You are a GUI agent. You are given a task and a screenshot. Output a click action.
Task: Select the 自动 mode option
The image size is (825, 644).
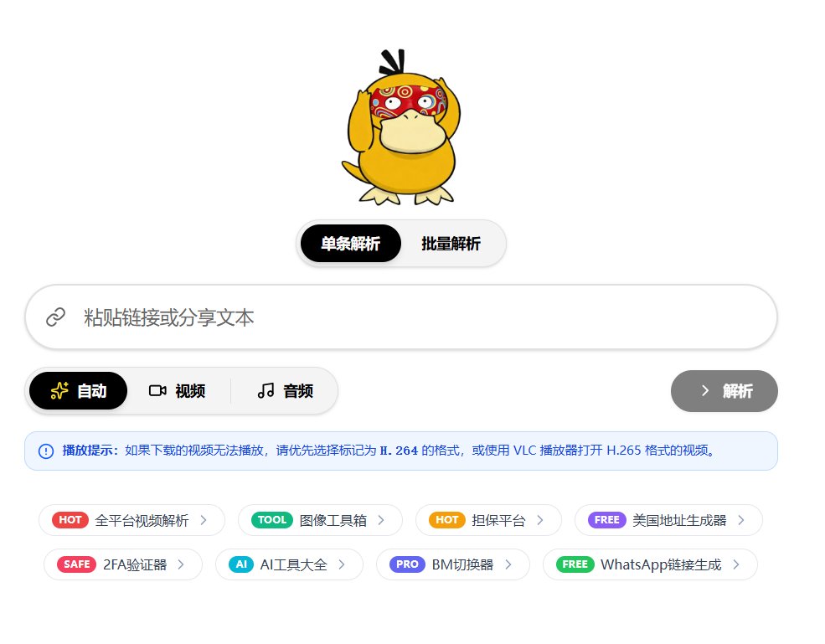79,391
